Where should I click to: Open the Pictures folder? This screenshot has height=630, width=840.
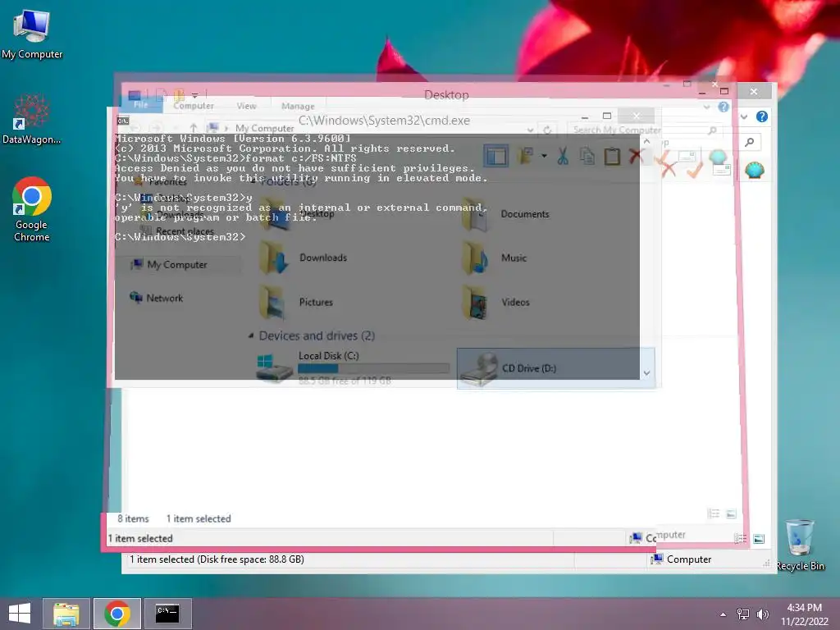[x=297, y=302]
